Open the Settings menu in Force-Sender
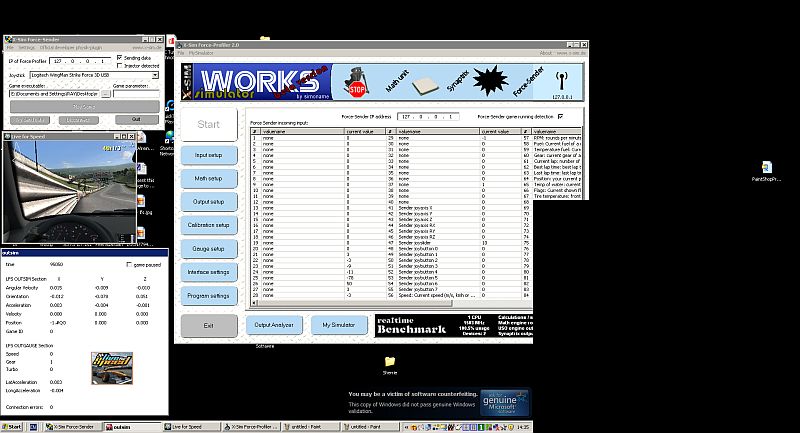Image resolution: width=800 pixels, height=433 pixels. click(x=27, y=47)
